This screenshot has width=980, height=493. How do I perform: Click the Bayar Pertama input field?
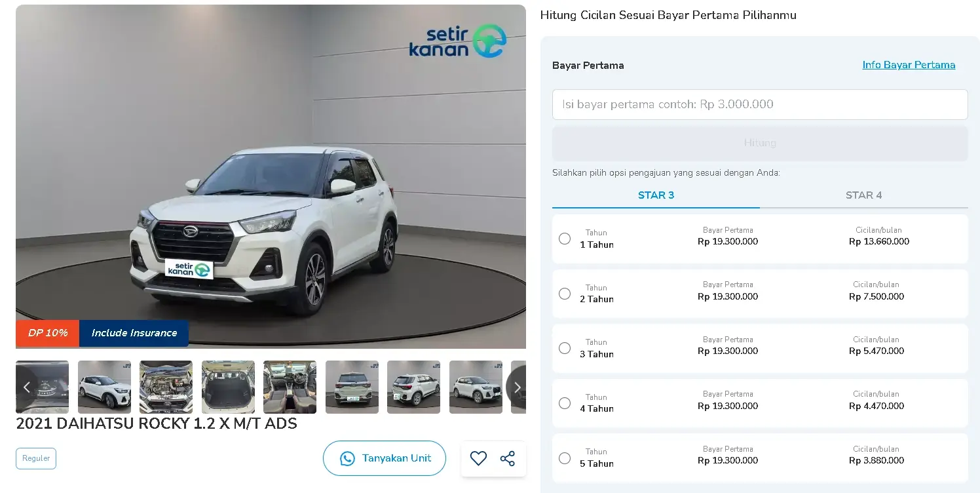click(x=760, y=104)
